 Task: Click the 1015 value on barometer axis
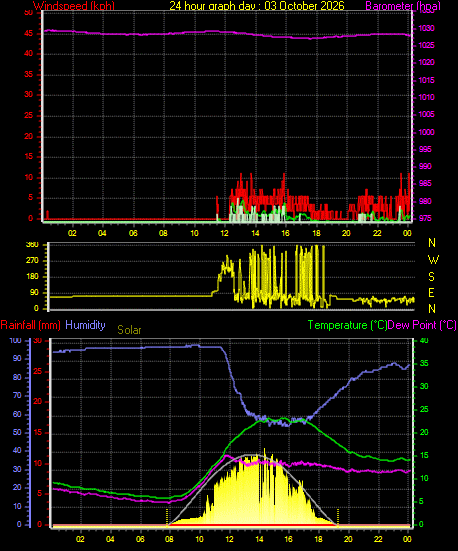[426, 80]
